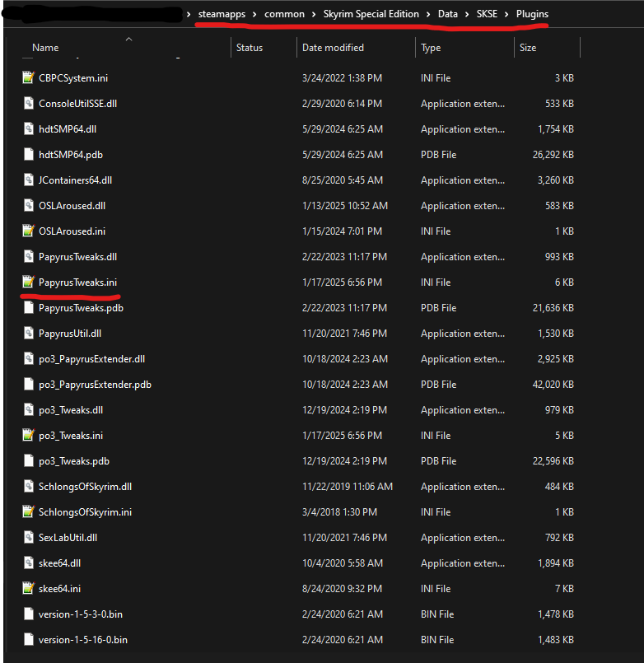This screenshot has width=644, height=663.
Task: Expand the chevron after common breadcrumb
Action: (314, 14)
